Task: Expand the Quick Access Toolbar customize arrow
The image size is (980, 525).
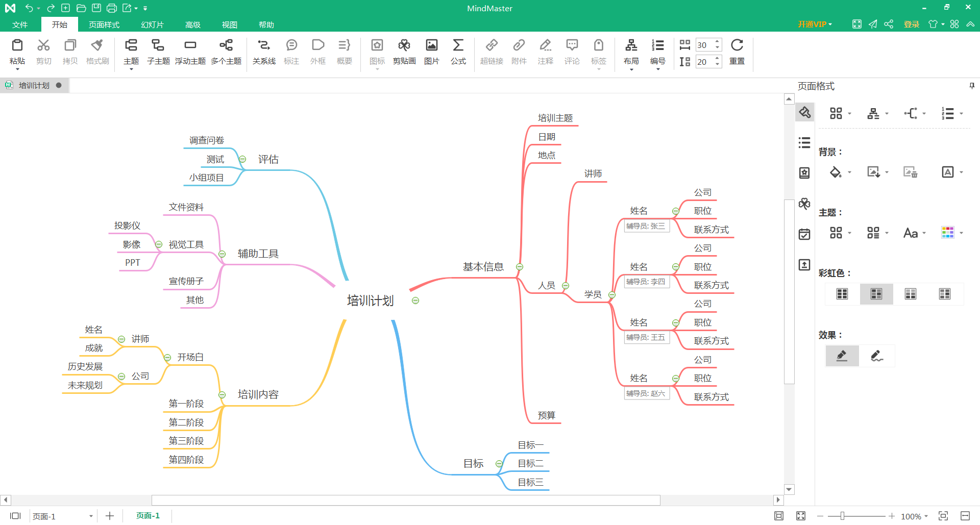Action: [145, 9]
